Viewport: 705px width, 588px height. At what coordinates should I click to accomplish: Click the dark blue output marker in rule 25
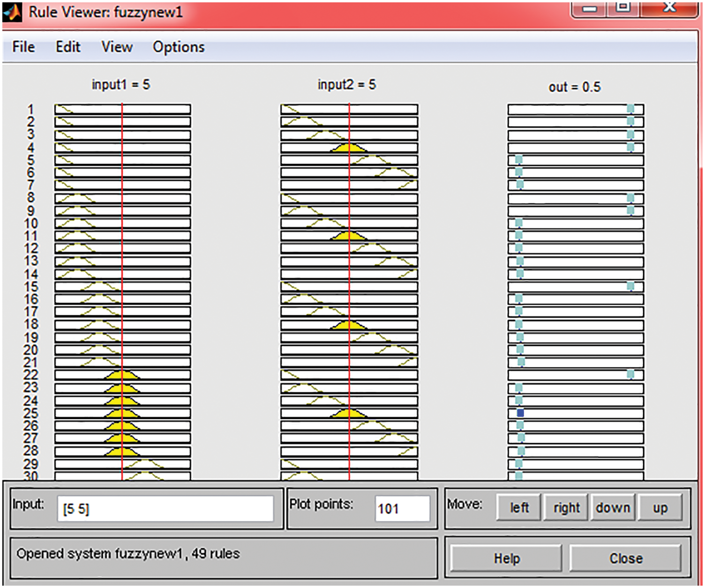coord(520,413)
